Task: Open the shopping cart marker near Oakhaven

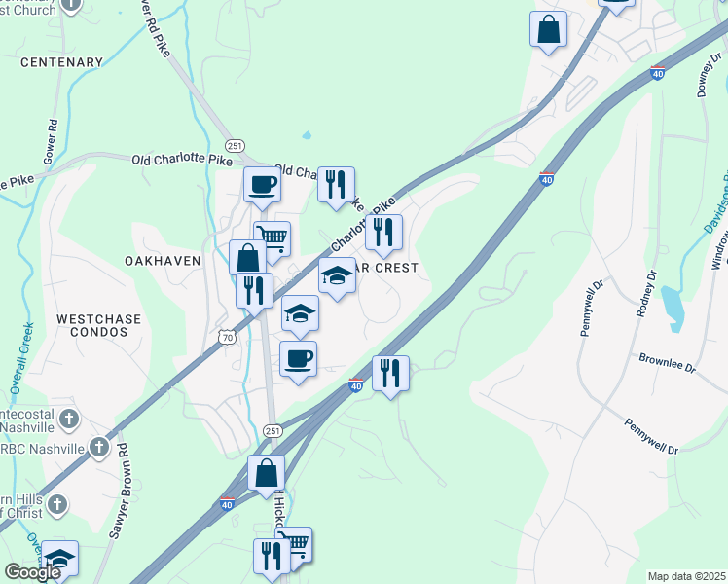Action: coord(273,240)
